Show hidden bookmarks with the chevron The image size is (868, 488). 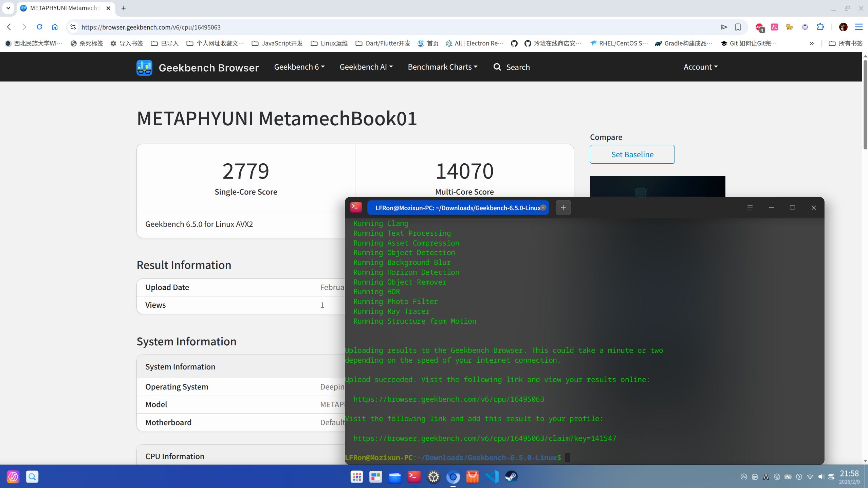[x=812, y=43]
